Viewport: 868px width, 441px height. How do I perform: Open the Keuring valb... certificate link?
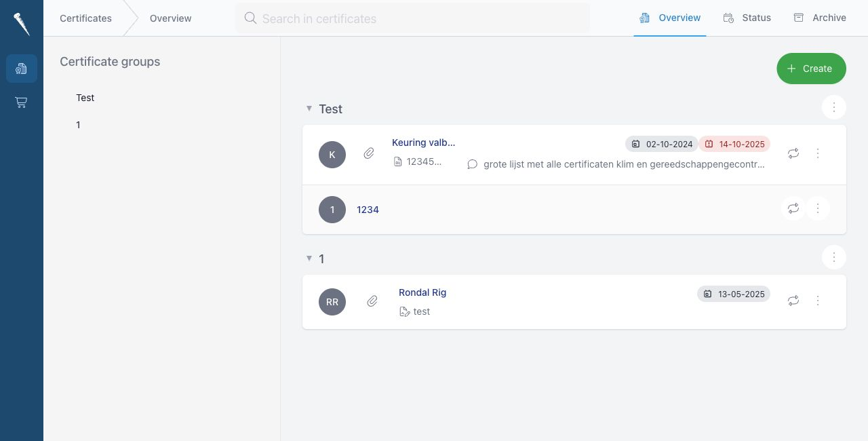point(424,142)
